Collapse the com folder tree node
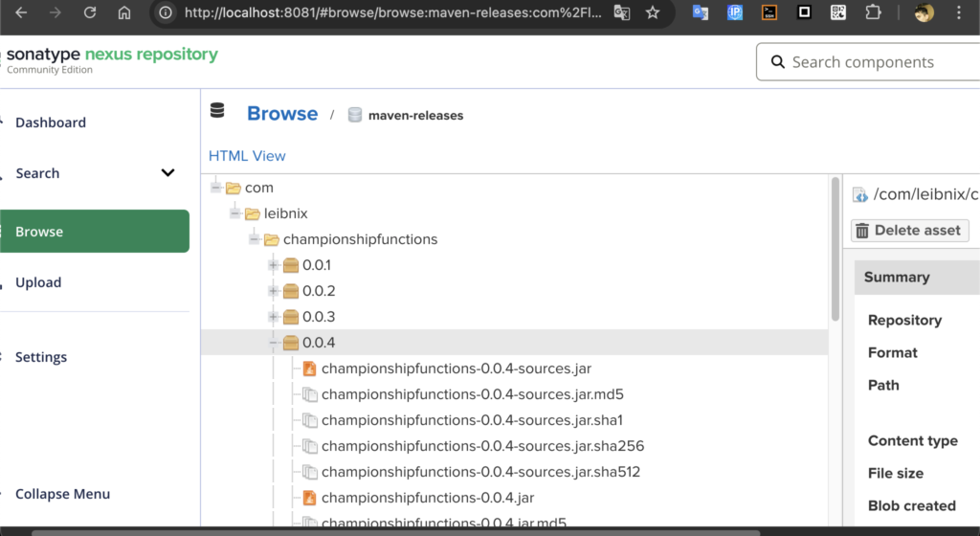The height and width of the screenshot is (536, 980). pyautogui.click(x=216, y=188)
